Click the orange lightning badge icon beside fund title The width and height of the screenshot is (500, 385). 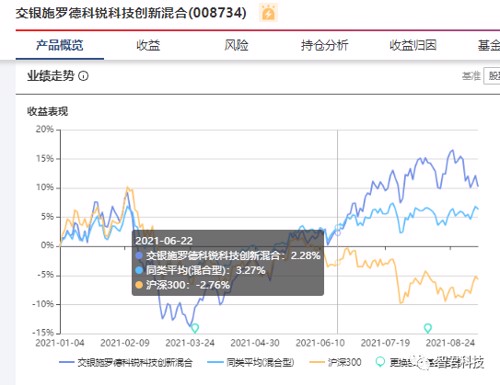coord(269,13)
